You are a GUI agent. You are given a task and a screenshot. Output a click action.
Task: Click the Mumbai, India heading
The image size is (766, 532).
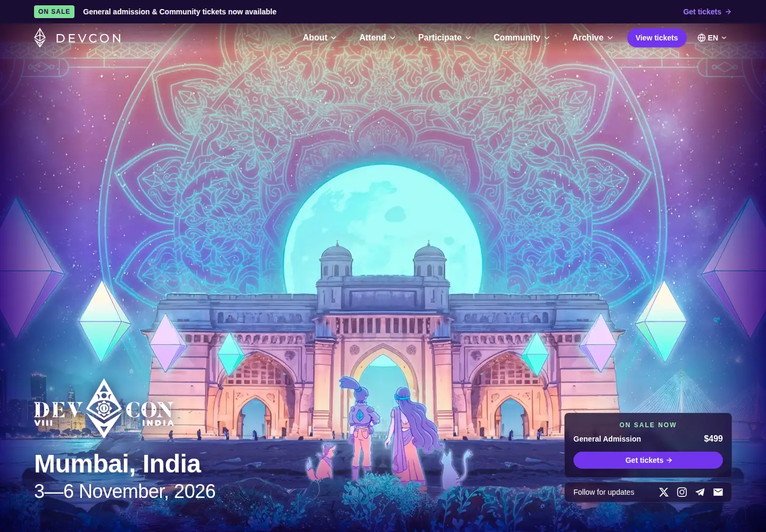point(118,464)
